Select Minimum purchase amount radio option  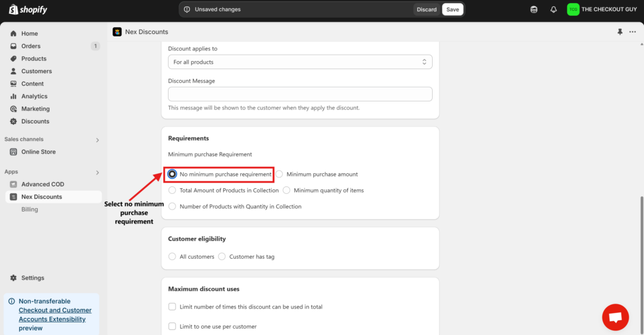(280, 174)
